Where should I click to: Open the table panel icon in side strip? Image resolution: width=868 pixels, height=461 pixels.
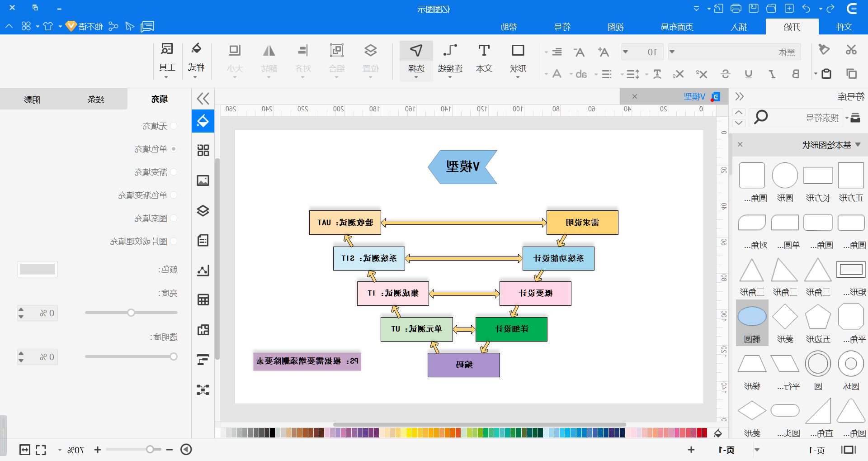[x=203, y=299]
